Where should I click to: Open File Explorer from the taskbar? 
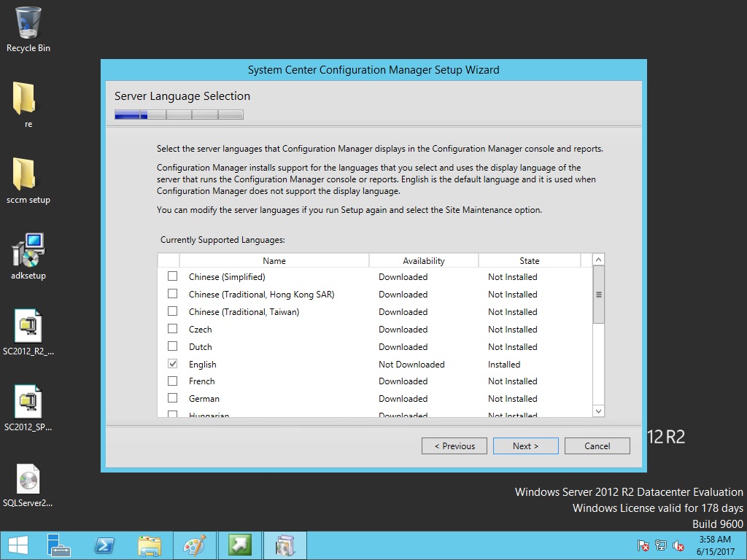pyautogui.click(x=150, y=545)
